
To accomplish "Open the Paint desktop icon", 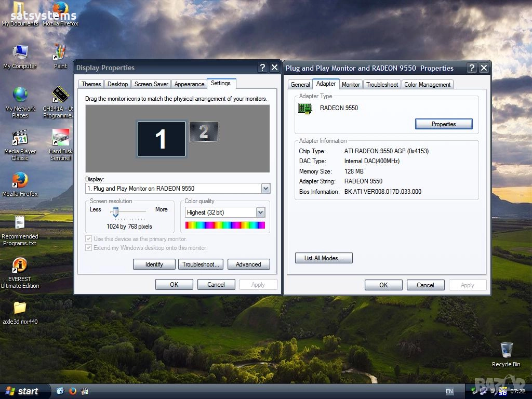I will click(60, 52).
